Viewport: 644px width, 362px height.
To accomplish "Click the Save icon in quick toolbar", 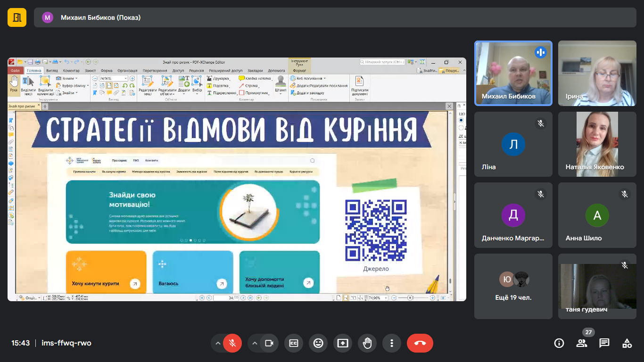I will (x=30, y=62).
